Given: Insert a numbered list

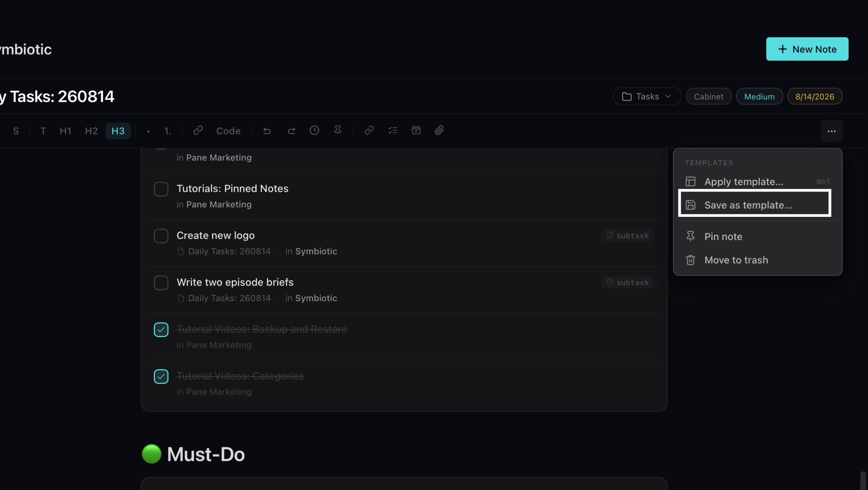Looking at the screenshot, I should [167, 131].
